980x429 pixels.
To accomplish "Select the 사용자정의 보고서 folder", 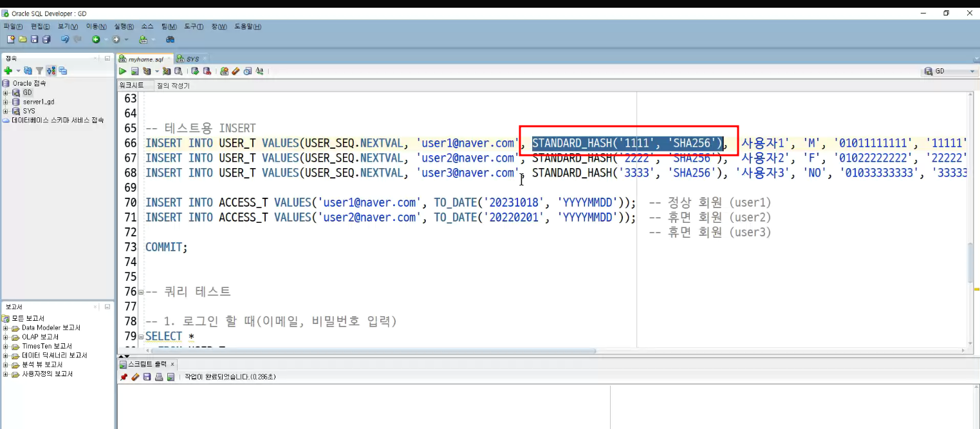I will tap(42, 374).
